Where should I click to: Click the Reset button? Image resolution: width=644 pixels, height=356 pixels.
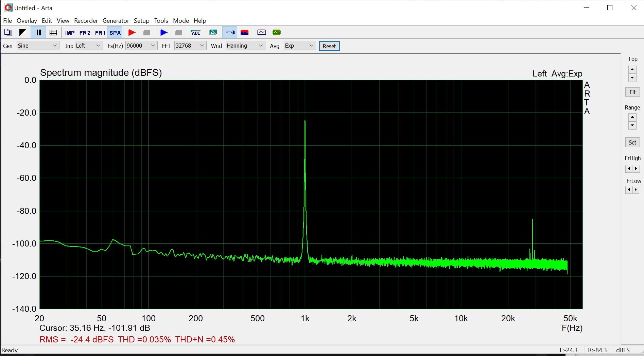[329, 46]
